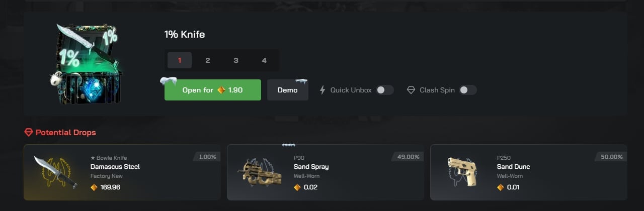The image size is (644, 211).
Task: Click the P250 Sand Dune pistol image
Action: [461, 172]
